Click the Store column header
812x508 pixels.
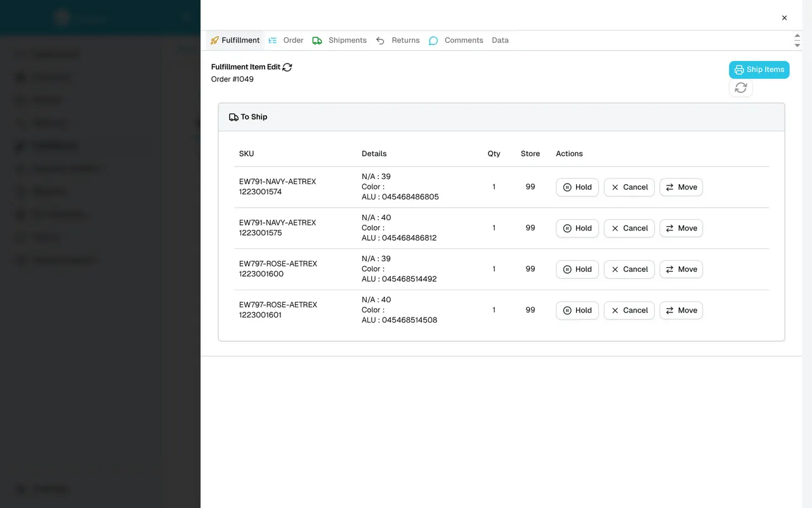[x=530, y=154]
